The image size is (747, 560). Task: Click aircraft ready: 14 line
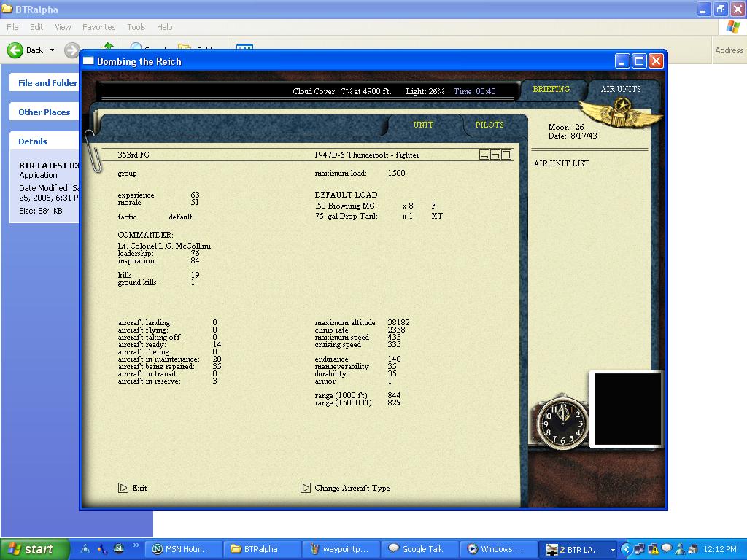click(x=169, y=344)
